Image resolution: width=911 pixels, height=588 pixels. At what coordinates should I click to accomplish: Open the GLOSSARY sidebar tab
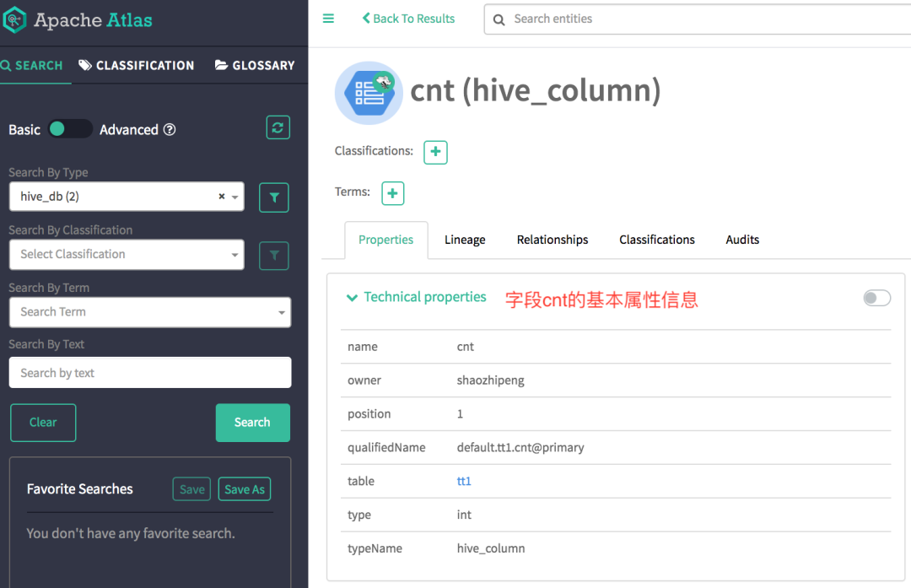tap(255, 66)
